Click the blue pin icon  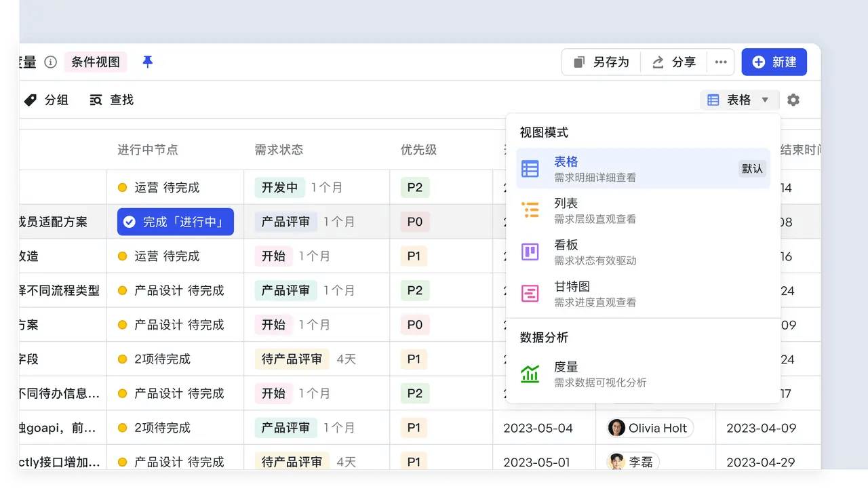(147, 62)
